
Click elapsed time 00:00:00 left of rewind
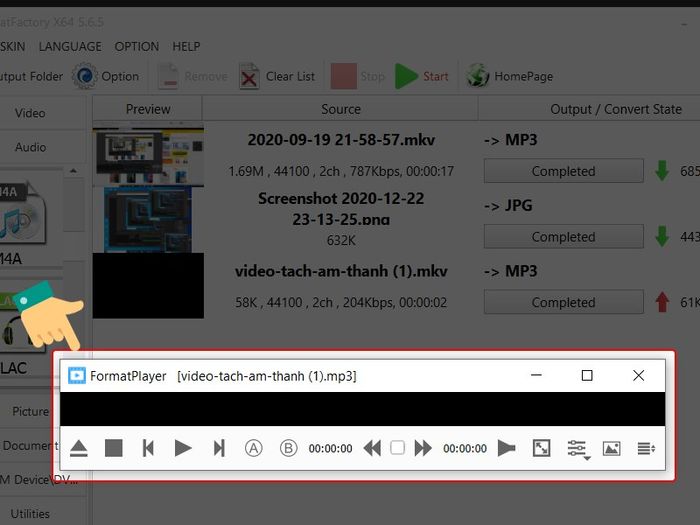click(x=330, y=448)
